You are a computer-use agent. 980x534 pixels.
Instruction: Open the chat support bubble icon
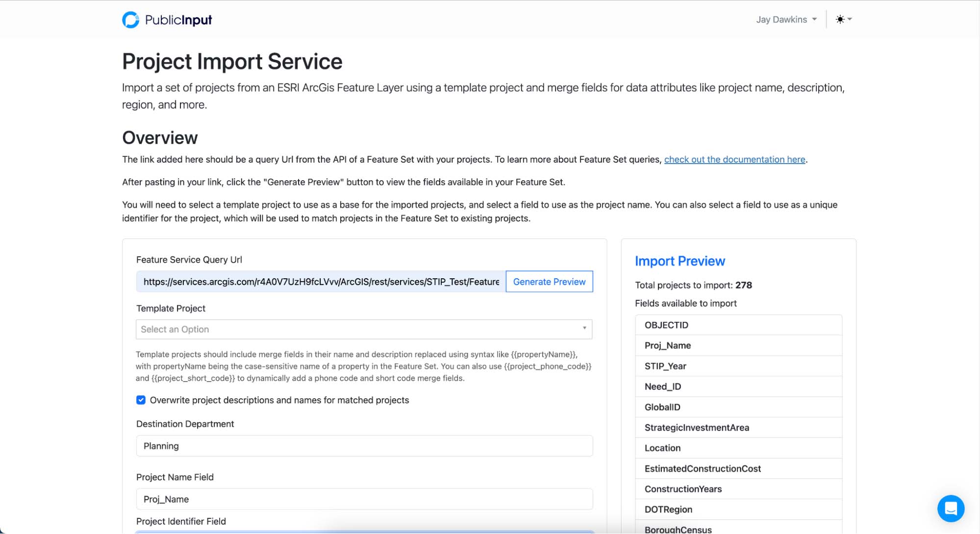click(x=950, y=509)
